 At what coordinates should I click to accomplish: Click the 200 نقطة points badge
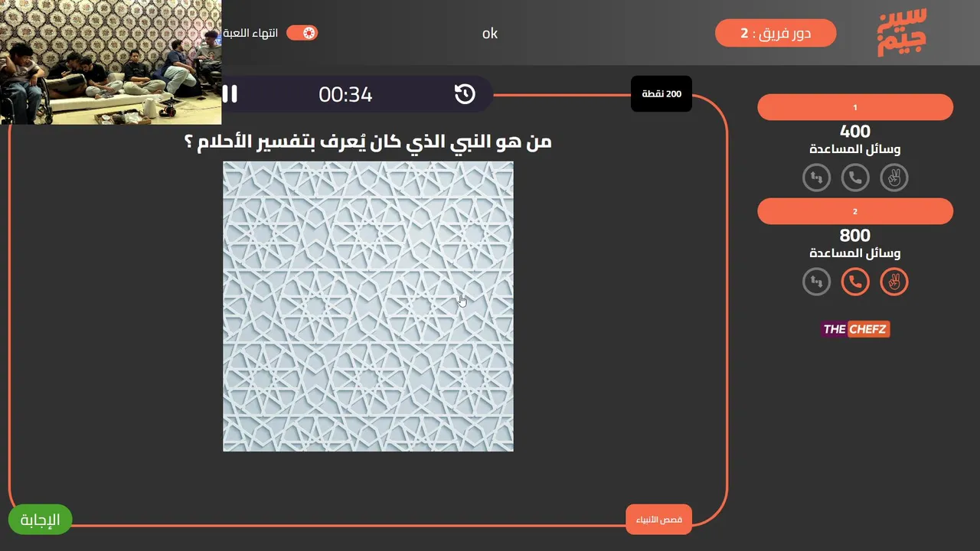661,94
